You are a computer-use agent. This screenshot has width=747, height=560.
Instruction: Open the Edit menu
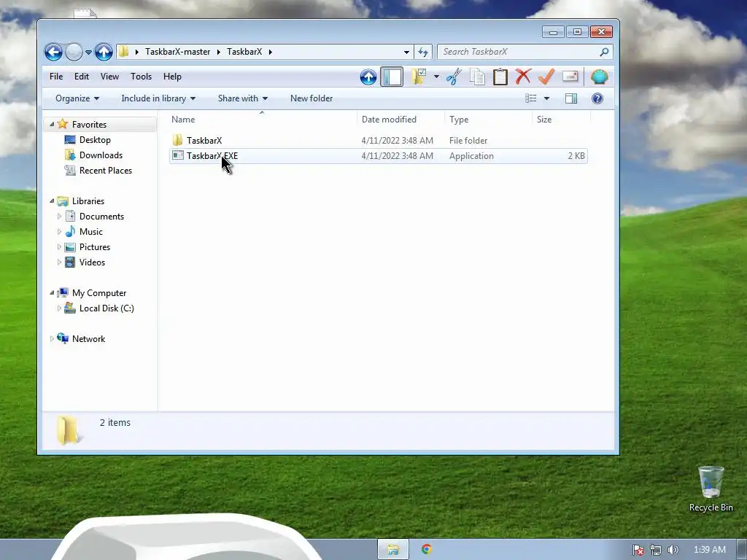pos(82,77)
